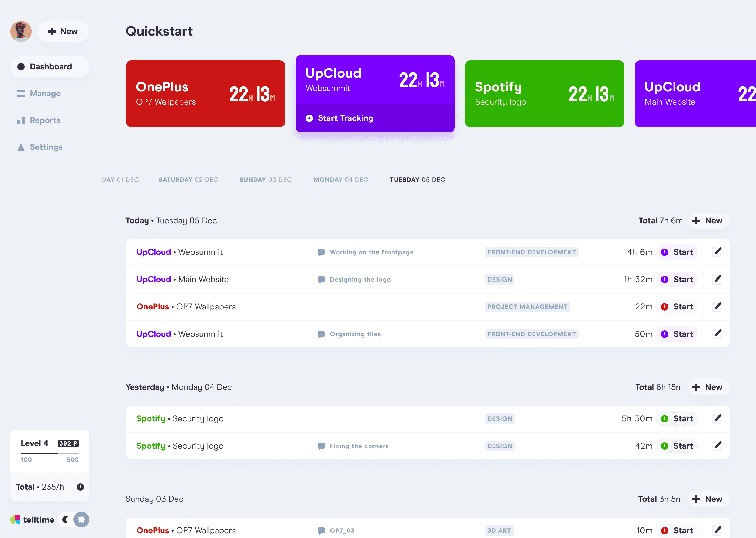Viewport: 756px width, 538px height.
Task: Select the Saturday 02 Dec day tab
Action: tap(188, 180)
